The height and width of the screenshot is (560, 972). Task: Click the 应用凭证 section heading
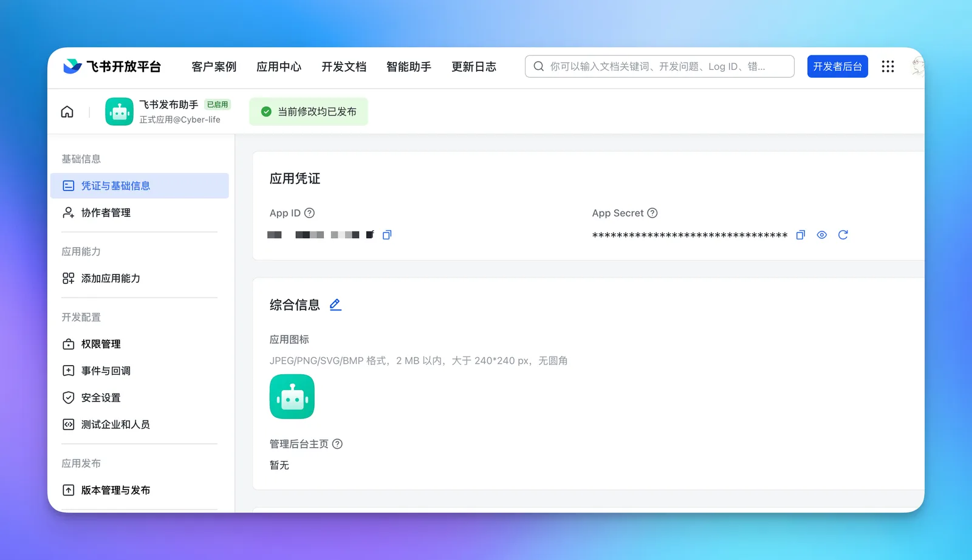[x=295, y=179]
